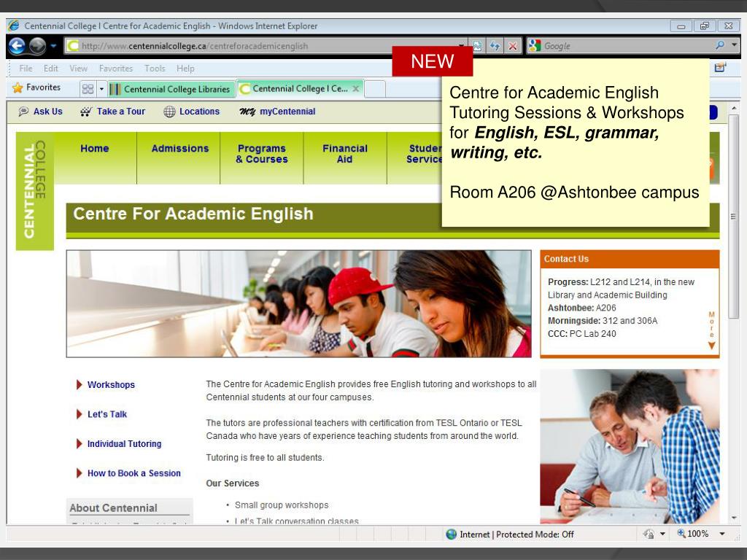This screenshot has height=560, width=747.
Task: Click the Favorites button label
Action: [43, 87]
